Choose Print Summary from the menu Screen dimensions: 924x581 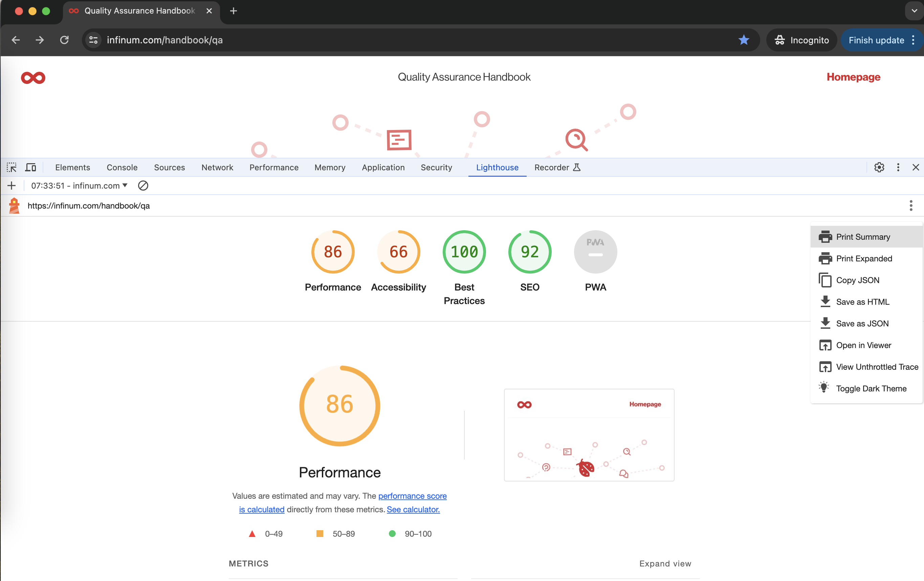[x=866, y=237]
